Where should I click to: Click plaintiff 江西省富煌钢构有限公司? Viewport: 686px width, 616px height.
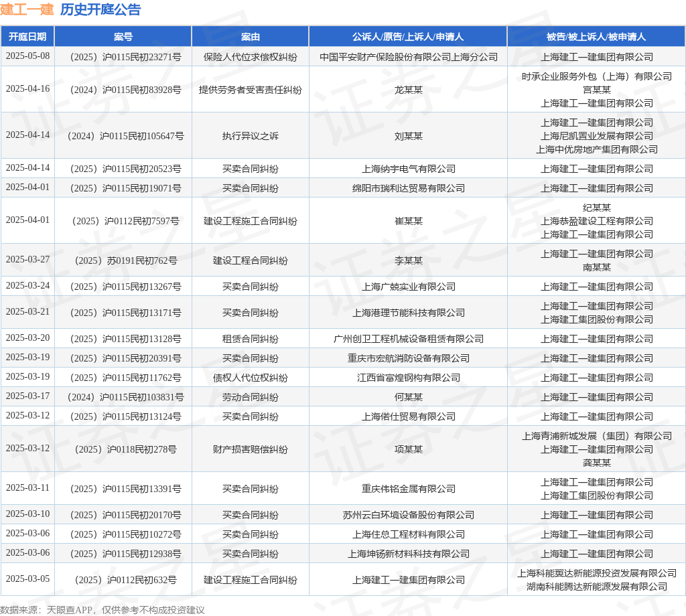[x=408, y=378]
